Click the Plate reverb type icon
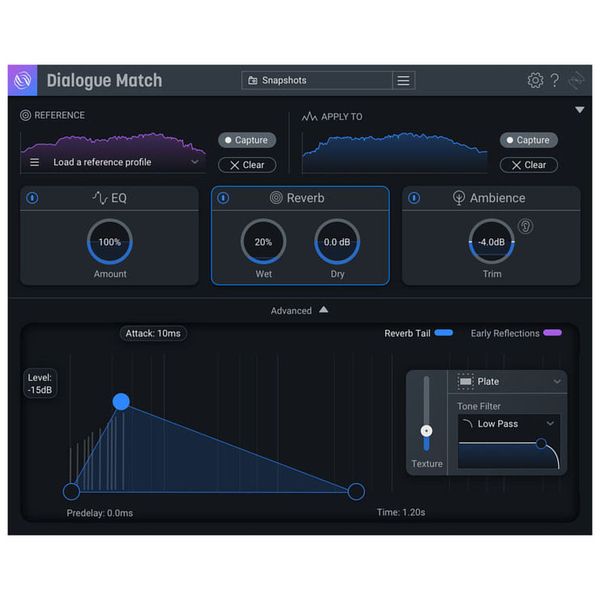600x600 pixels. tap(465, 382)
